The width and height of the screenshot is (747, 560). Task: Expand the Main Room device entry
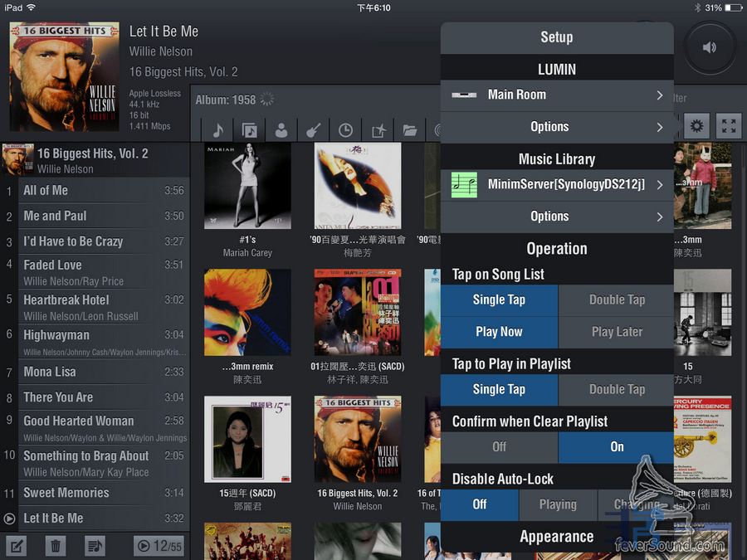(556, 95)
